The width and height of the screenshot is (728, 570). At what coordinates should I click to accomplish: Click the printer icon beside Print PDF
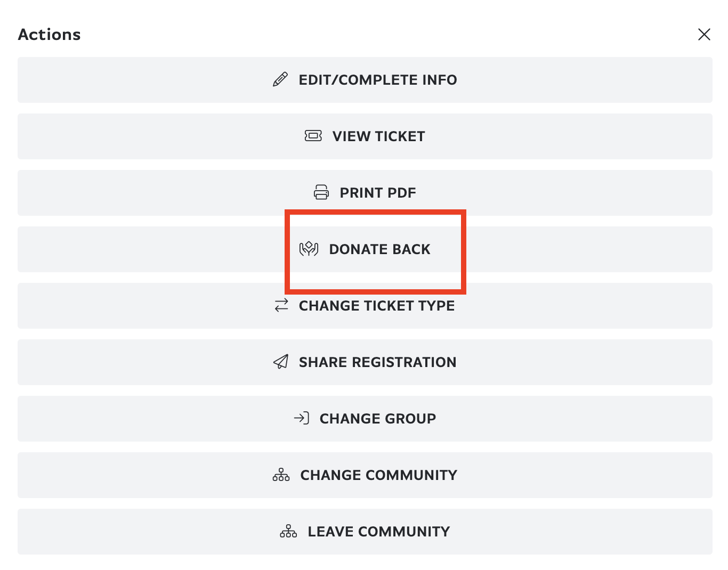(x=321, y=192)
